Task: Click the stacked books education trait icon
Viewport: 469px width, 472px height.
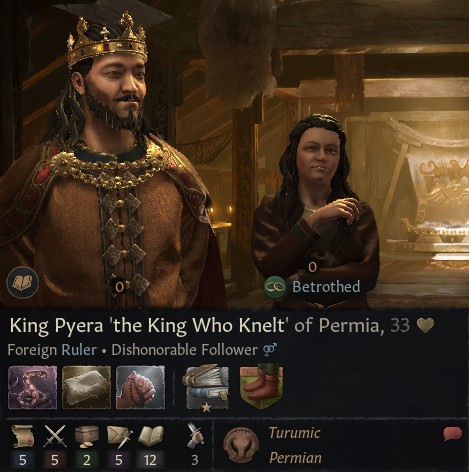Action: click(207, 387)
